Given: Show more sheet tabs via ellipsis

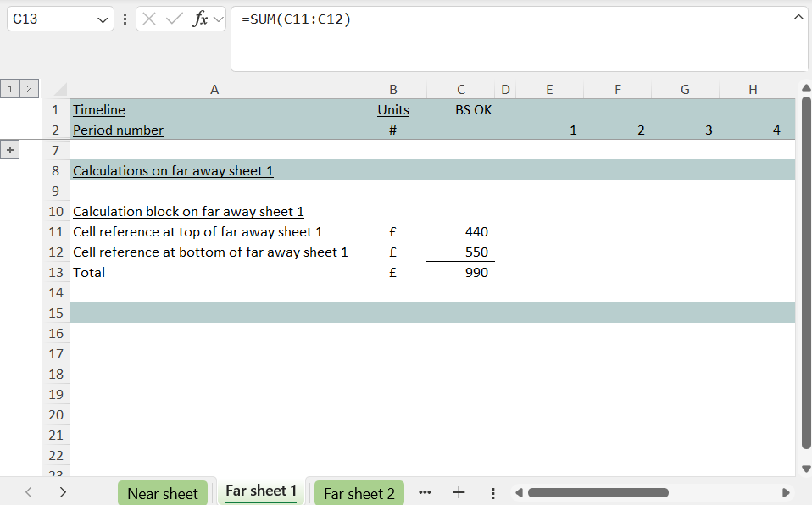Looking at the screenshot, I should (425, 492).
